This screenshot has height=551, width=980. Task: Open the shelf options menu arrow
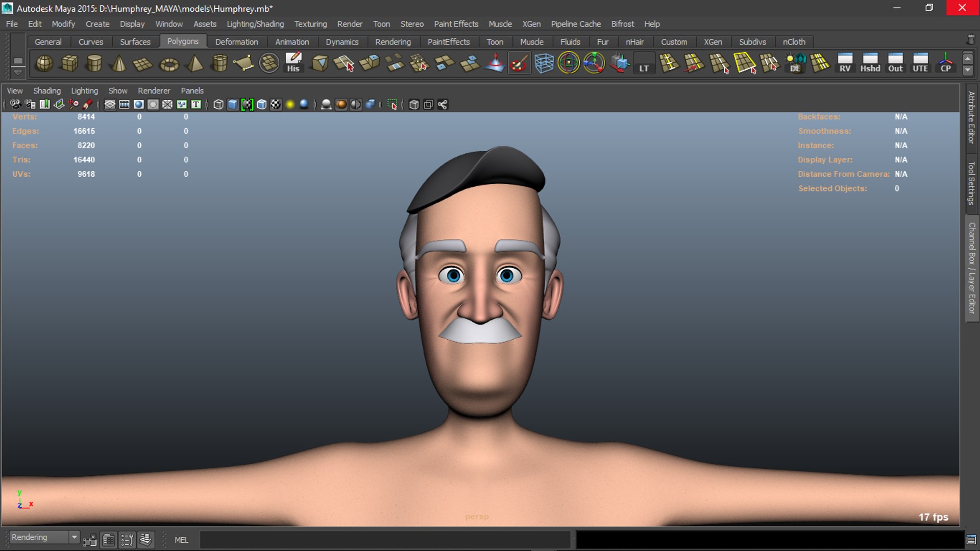pos(18,72)
